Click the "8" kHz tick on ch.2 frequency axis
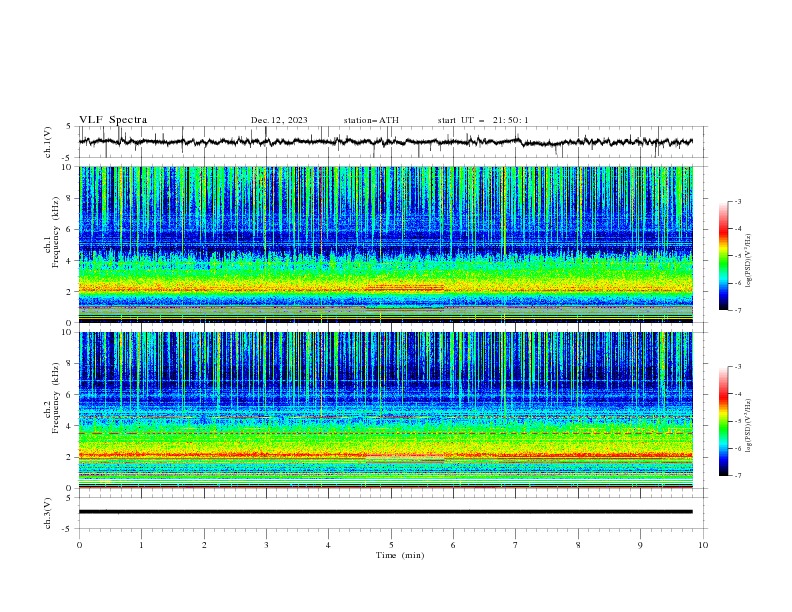Viewport: 792px width, 612px height. 70,364
